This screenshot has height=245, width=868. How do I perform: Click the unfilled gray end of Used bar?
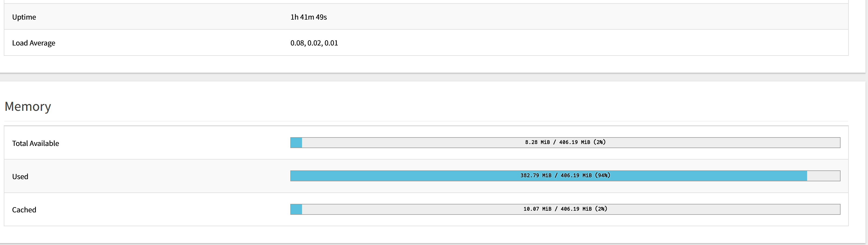pos(823,176)
